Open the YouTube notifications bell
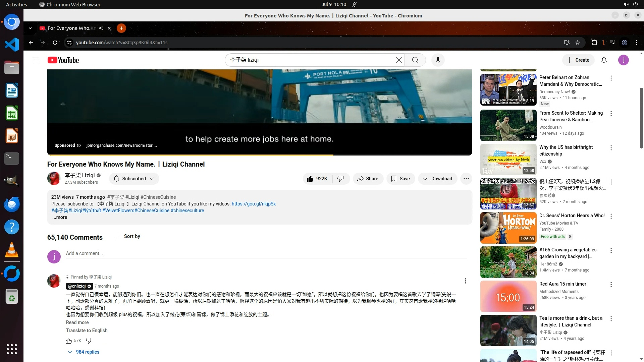Screen dimensions: 644x362 click(x=604, y=60)
